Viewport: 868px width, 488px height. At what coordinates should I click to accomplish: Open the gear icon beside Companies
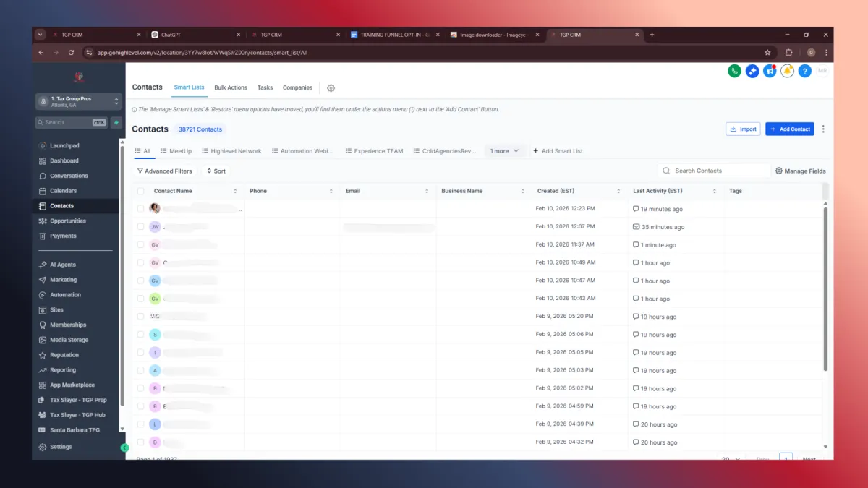click(x=331, y=87)
